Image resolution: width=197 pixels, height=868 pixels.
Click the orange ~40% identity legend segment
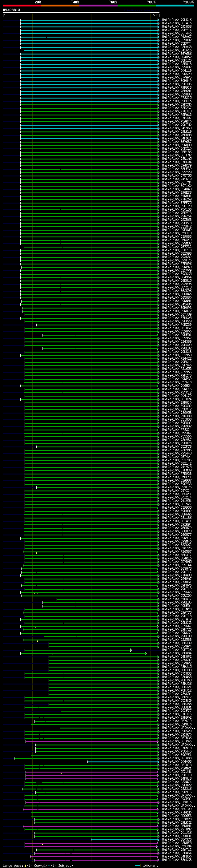[60, 6]
